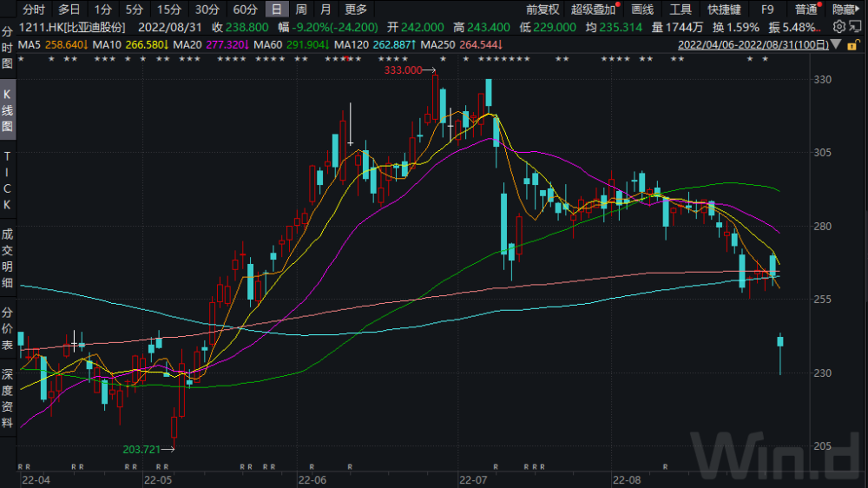Open the 更多 more periods menu
The width and height of the screenshot is (868, 488).
pyautogui.click(x=356, y=10)
